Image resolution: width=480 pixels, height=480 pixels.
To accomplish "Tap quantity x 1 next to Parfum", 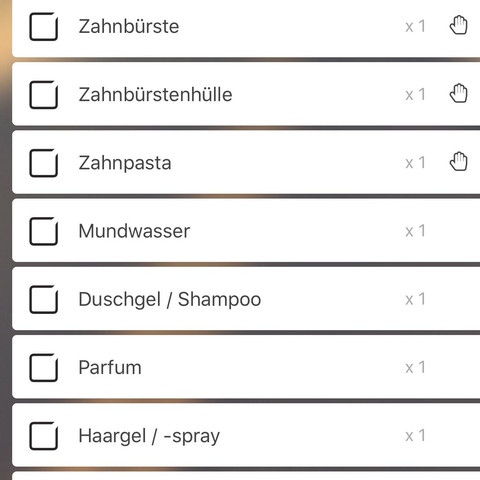I will point(415,367).
